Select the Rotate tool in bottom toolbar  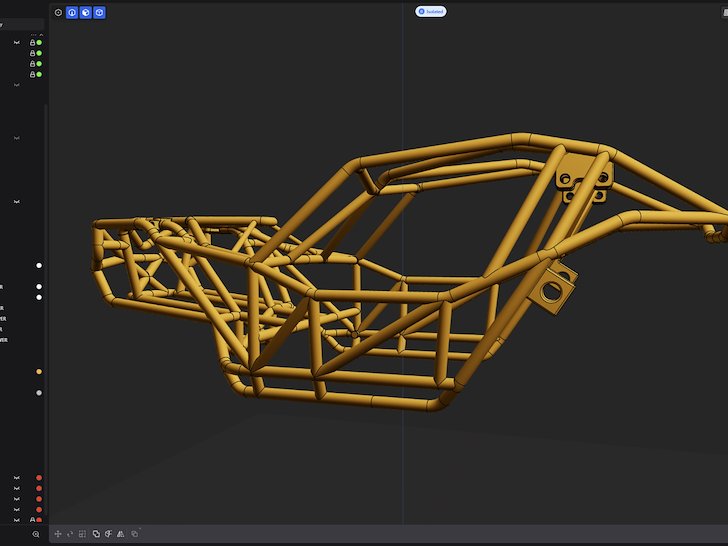70,534
